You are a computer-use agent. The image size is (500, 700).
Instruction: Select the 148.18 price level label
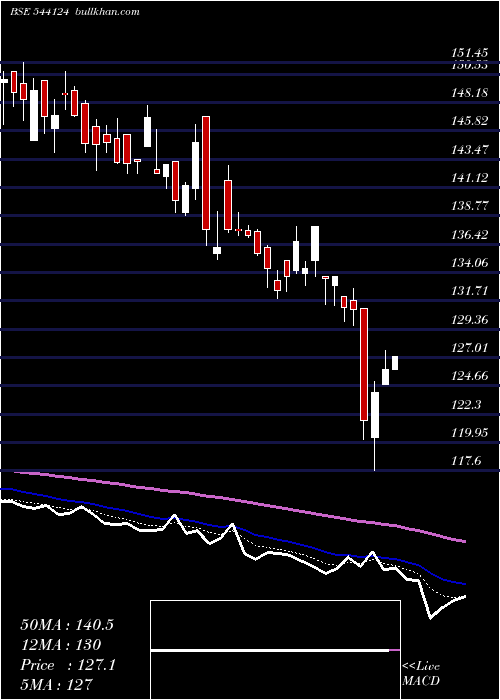click(469, 93)
